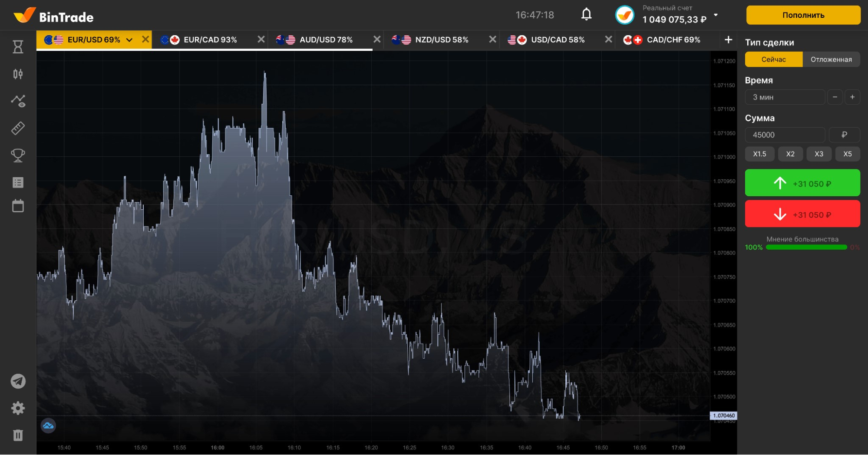Switch to the CAD/CHF 69% tab
868x455 pixels.
[673, 40]
